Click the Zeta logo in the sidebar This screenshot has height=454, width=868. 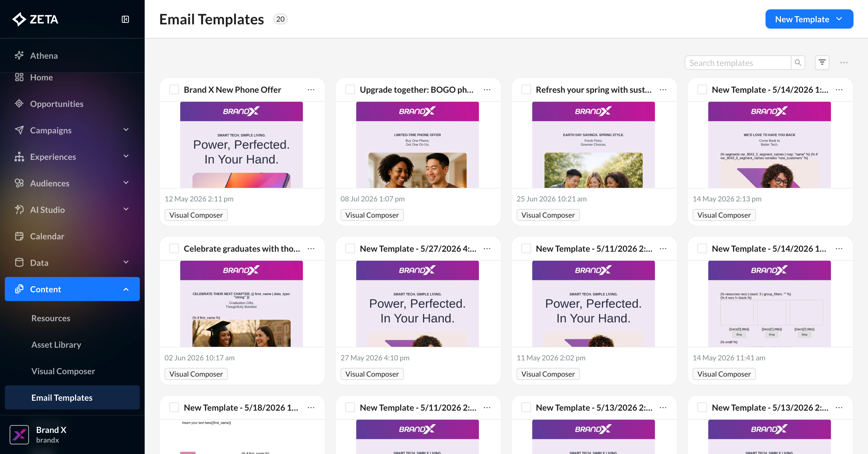point(35,19)
